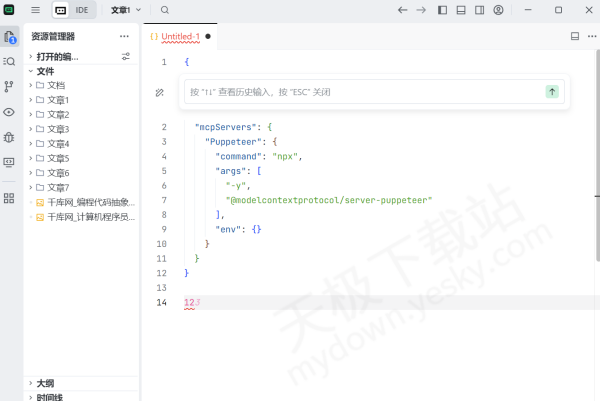Open the Explorer files icon in activity bar
The width and height of the screenshot is (600, 401).
click(10, 37)
